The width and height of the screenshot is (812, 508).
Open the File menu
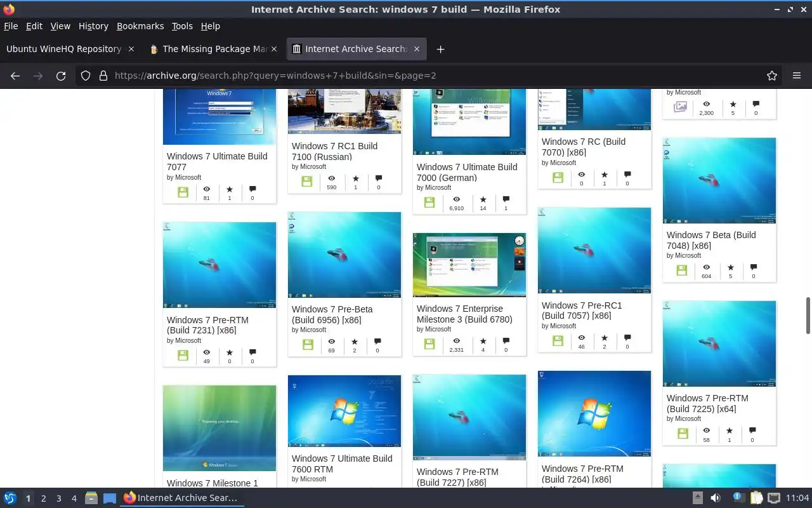(11, 26)
